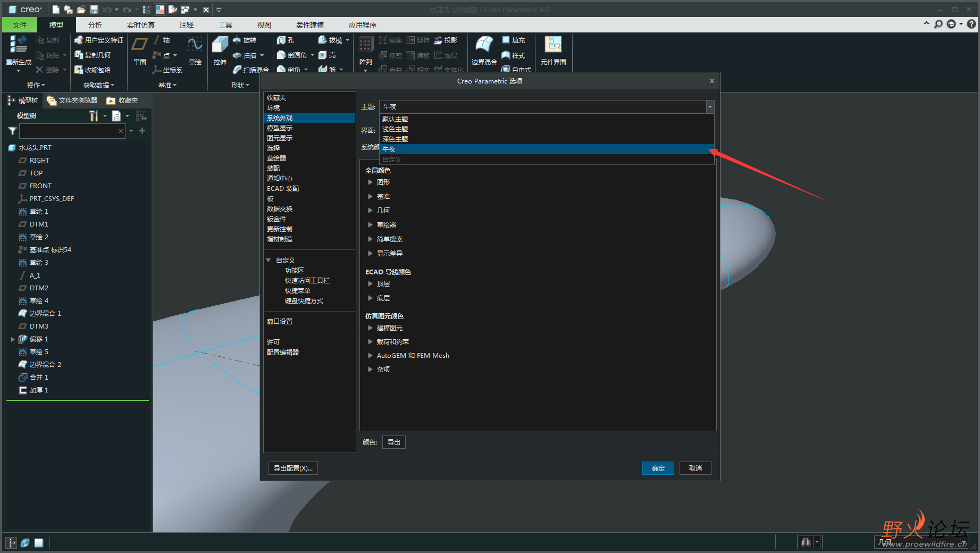Choose 浅色主题 from theme list
The image size is (980, 553).
(x=547, y=129)
